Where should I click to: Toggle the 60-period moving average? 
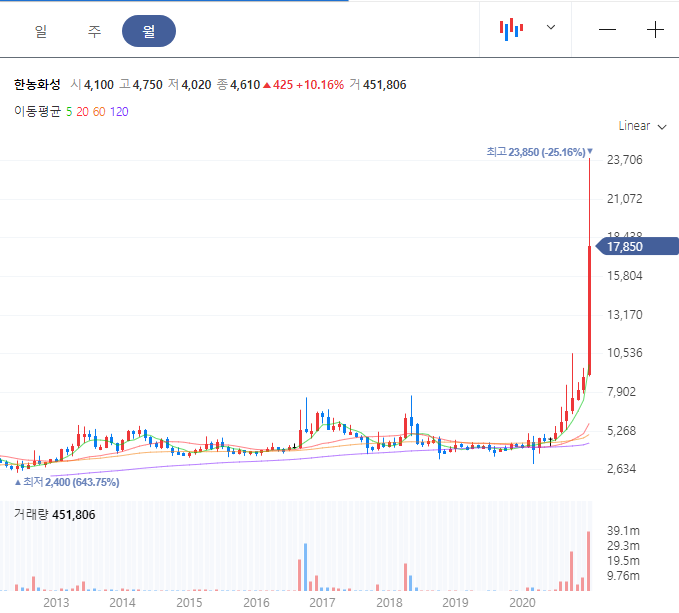click(99, 112)
